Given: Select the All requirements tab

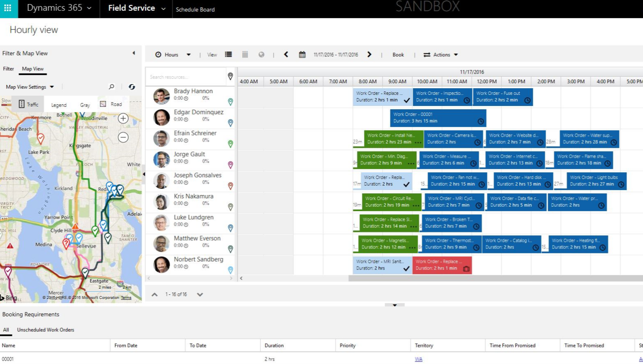Looking at the screenshot, I should (x=6, y=330).
